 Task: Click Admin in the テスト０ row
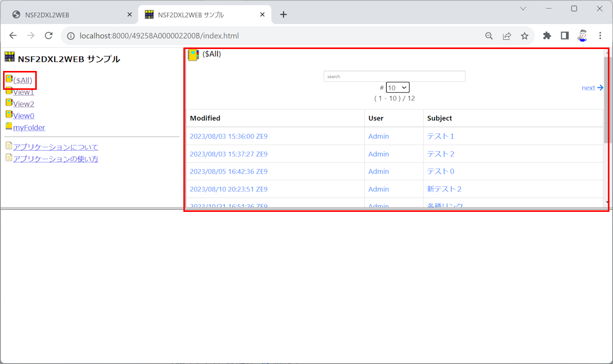379,172
